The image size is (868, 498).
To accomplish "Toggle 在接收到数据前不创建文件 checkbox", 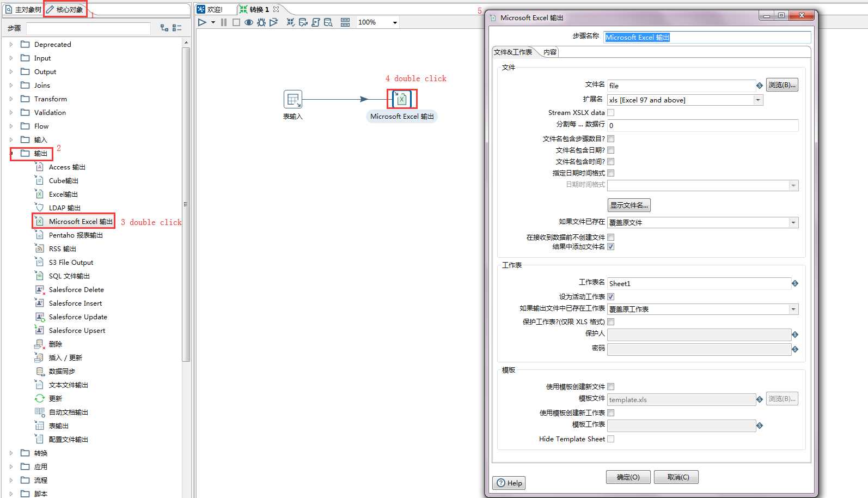I will [x=611, y=238].
